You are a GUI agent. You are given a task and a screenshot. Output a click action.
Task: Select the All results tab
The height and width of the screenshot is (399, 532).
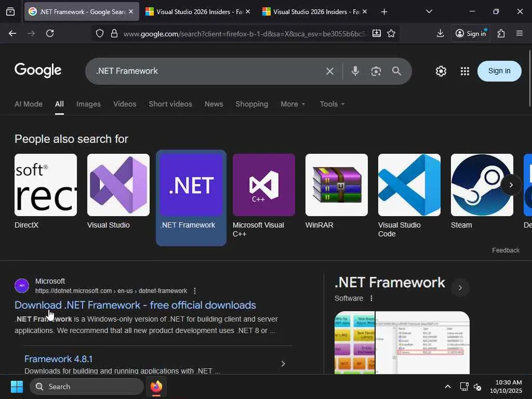coord(59,104)
